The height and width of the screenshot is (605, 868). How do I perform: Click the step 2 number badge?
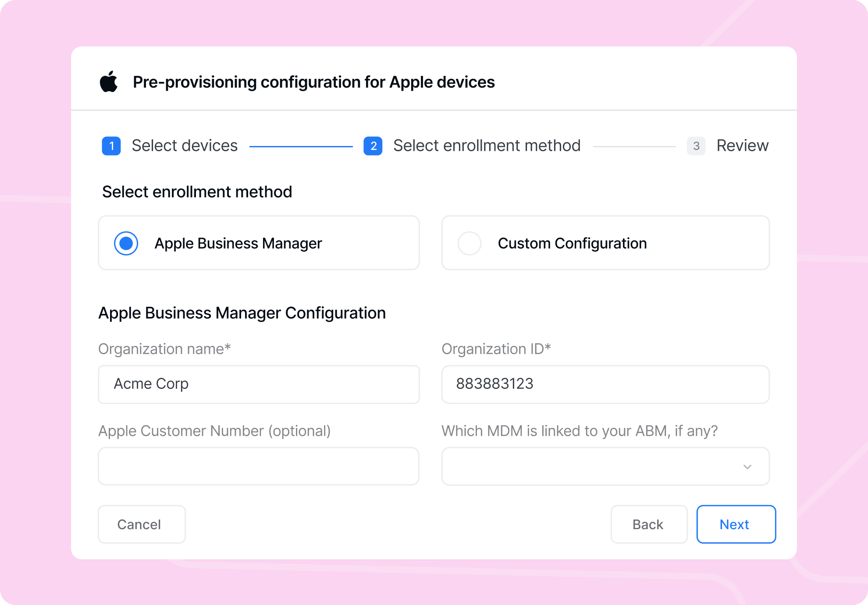tap(373, 146)
